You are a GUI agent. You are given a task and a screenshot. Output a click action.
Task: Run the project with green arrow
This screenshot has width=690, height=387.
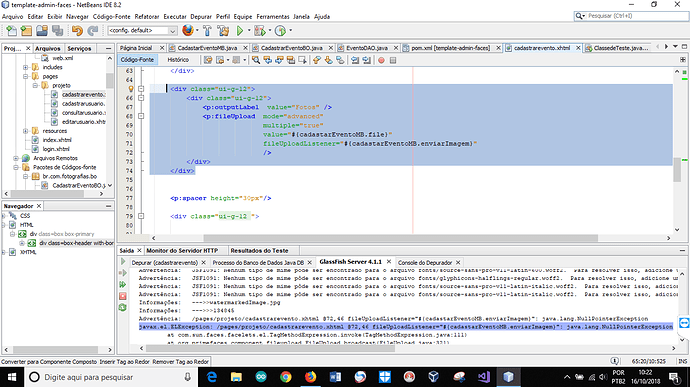click(x=240, y=30)
